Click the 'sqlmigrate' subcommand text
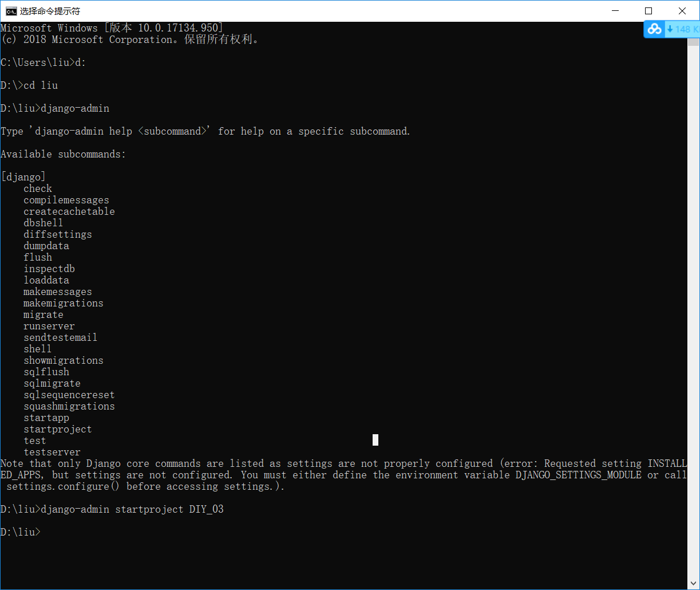700x590 pixels. tap(52, 383)
